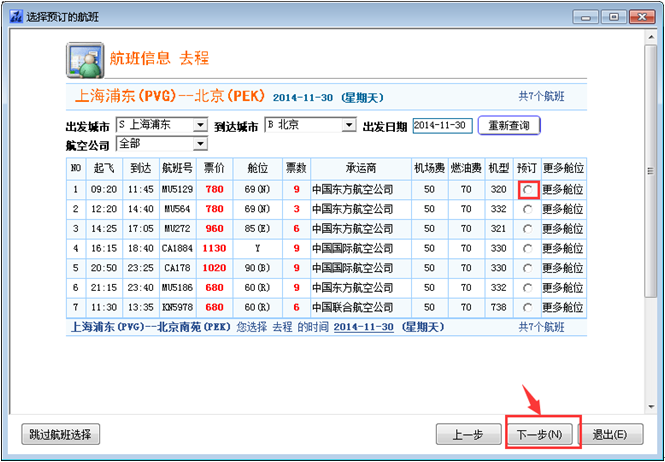Click the flight info user icon

click(x=85, y=60)
